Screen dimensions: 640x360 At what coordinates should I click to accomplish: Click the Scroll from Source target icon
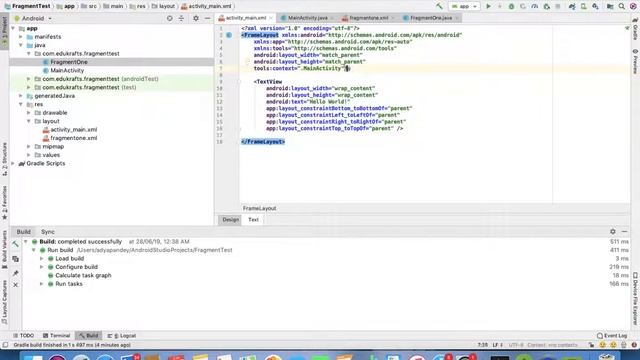click(x=169, y=18)
